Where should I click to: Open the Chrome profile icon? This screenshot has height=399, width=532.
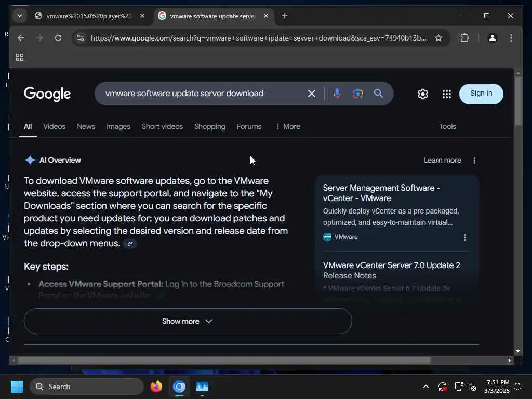tap(493, 38)
